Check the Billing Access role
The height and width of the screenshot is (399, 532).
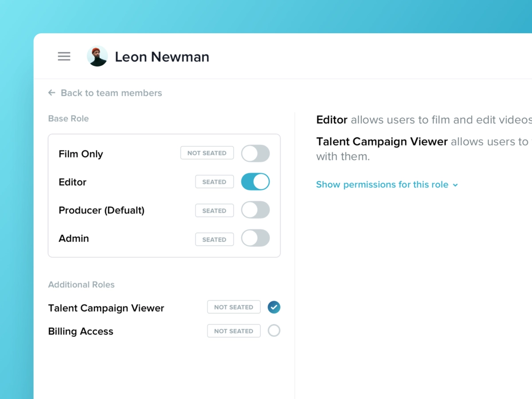tap(274, 331)
